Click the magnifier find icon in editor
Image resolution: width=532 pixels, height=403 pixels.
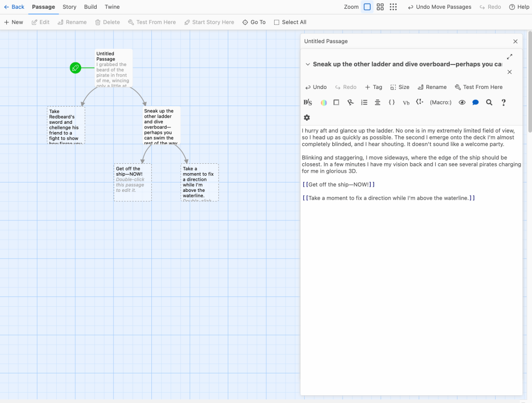pos(489,102)
